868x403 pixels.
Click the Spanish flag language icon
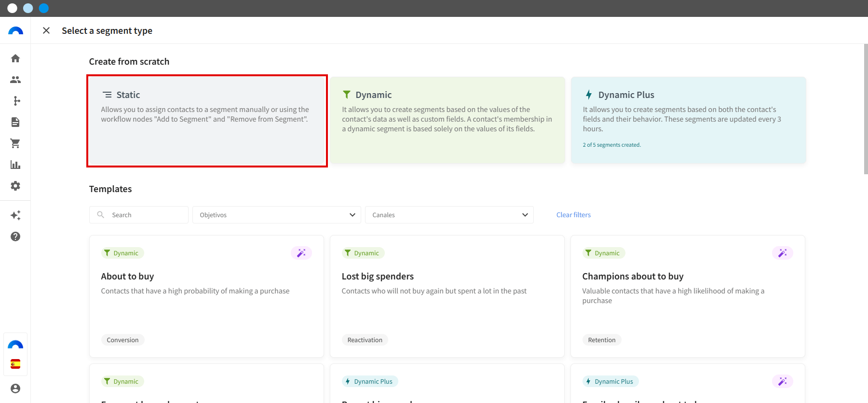point(15,364)
